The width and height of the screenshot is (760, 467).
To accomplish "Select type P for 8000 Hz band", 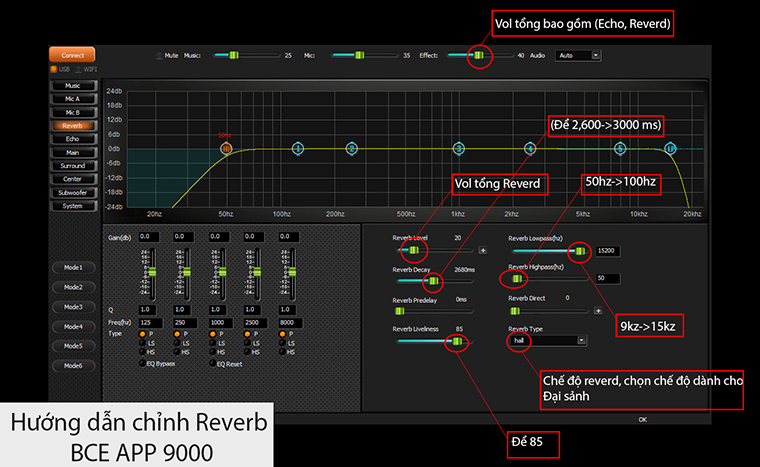I will click(283, 334).
